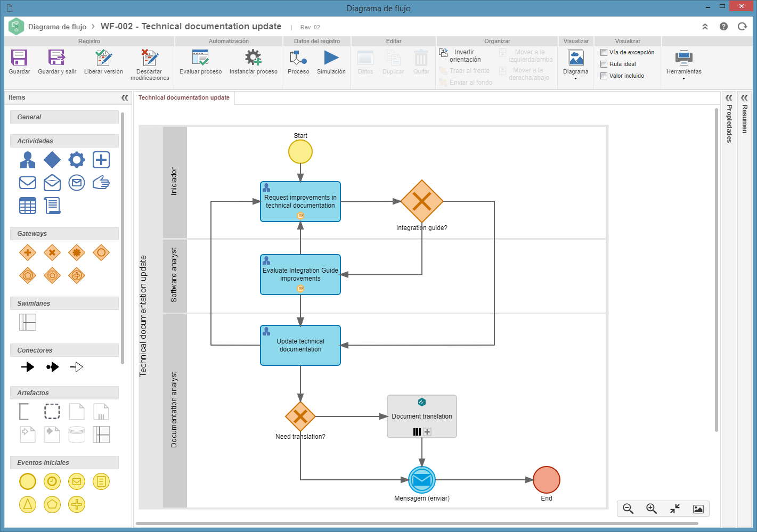This screenshot has height=532, width=757.
Task: Select the complex gateway asterisk diamond icon
Action: 77,252
